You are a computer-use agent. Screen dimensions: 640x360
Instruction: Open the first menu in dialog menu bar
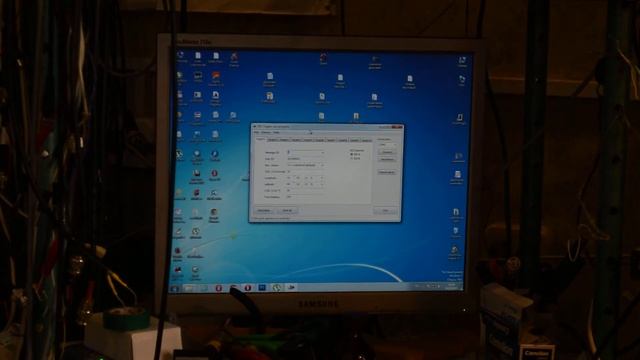click(x=256, y=132)
